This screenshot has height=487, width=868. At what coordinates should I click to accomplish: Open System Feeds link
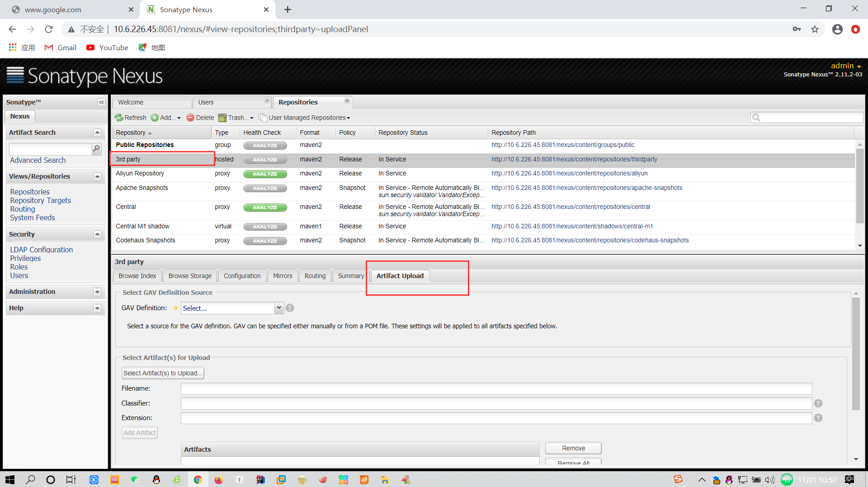(33, 217)
